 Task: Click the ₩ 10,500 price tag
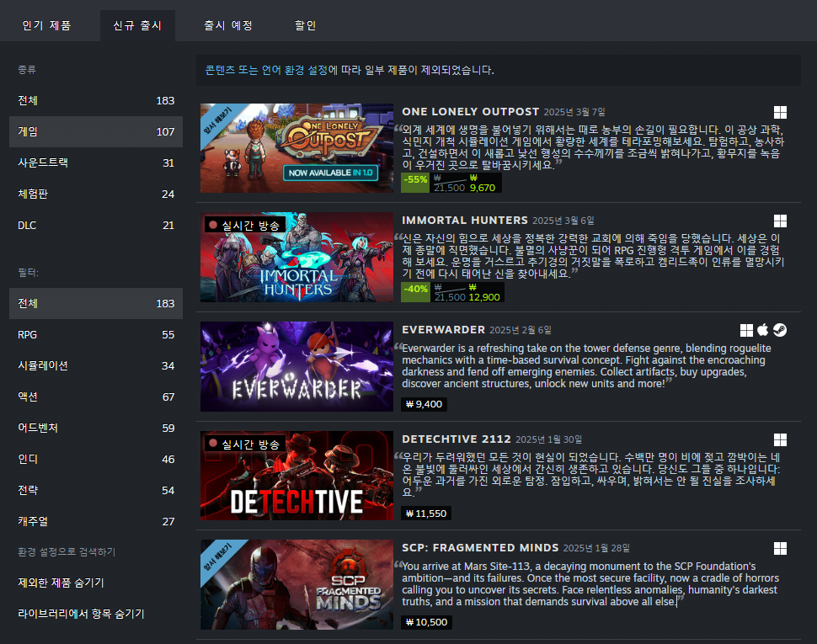tap(426, 623)
